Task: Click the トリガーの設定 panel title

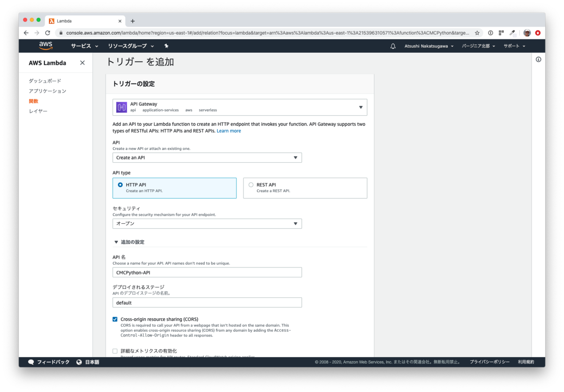Action: tap(133, 84)
